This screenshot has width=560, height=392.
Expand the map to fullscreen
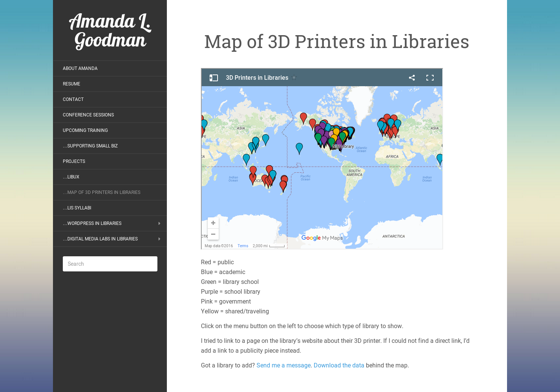430,77
